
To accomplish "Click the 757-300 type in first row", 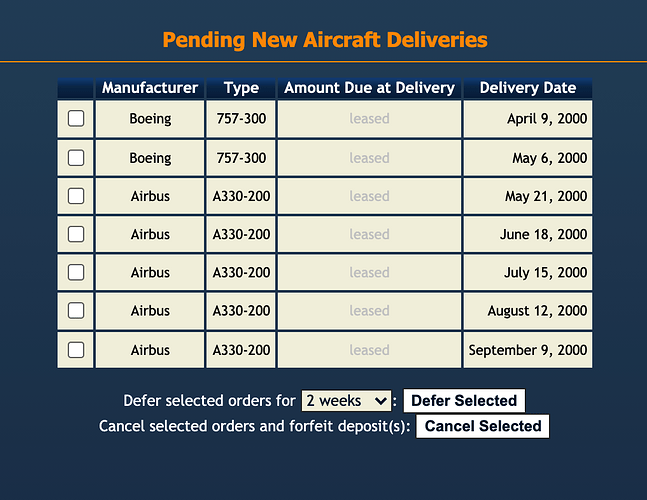I will tap(241, 119).
